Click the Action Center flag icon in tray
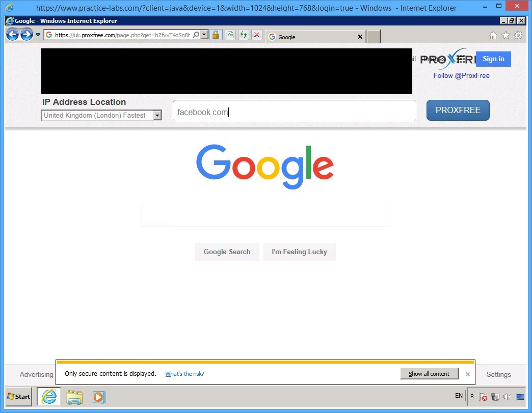Image resolution: width=532 pixels, height=413 pixels. (483, 396)
